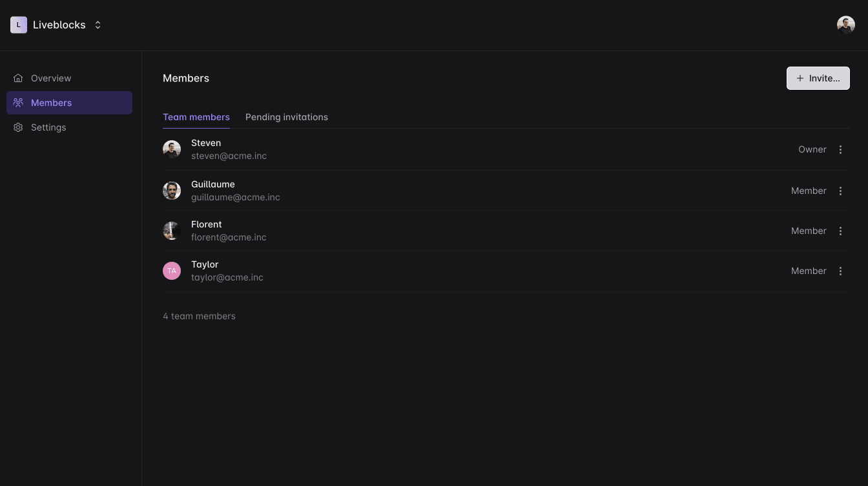
Task: Click the taylor@acme.inc email text
Action: click(227, 277)
